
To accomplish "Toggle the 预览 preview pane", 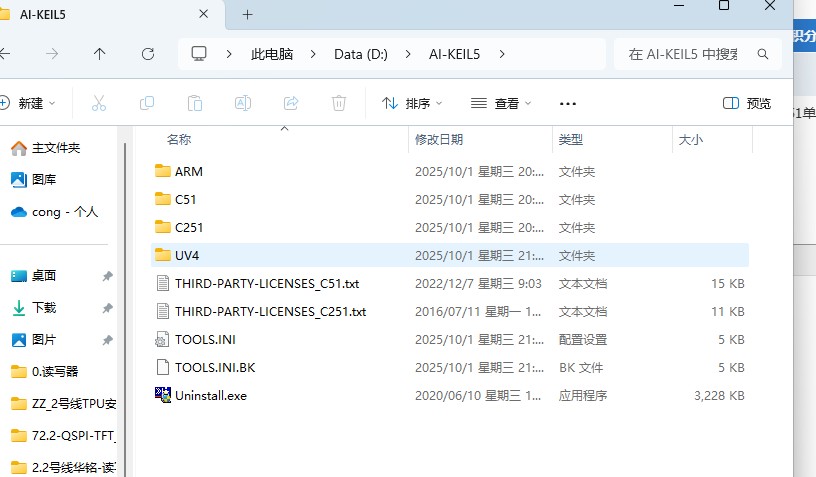I will pos(747,103).
